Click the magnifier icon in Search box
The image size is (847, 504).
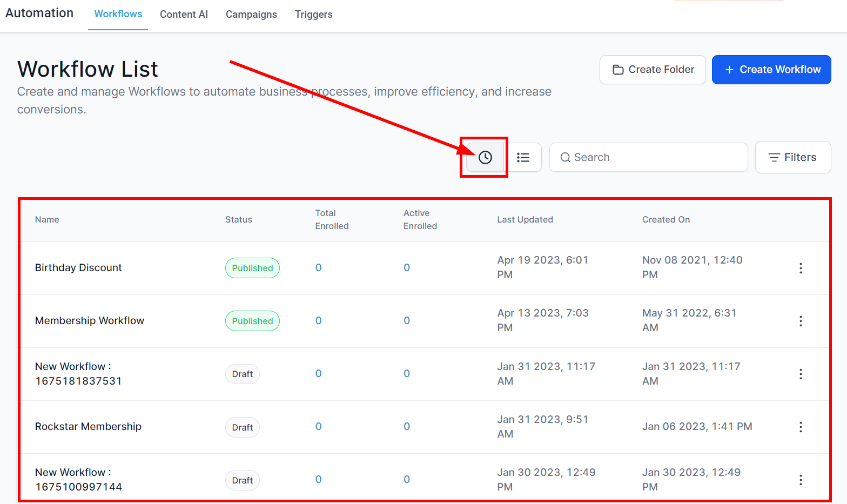565,157
